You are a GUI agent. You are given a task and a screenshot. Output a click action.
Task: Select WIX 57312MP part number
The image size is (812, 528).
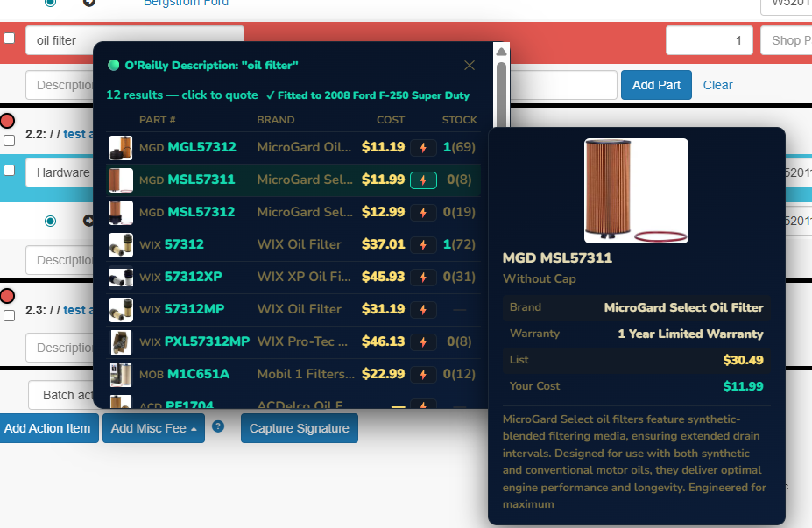[194, 309]
